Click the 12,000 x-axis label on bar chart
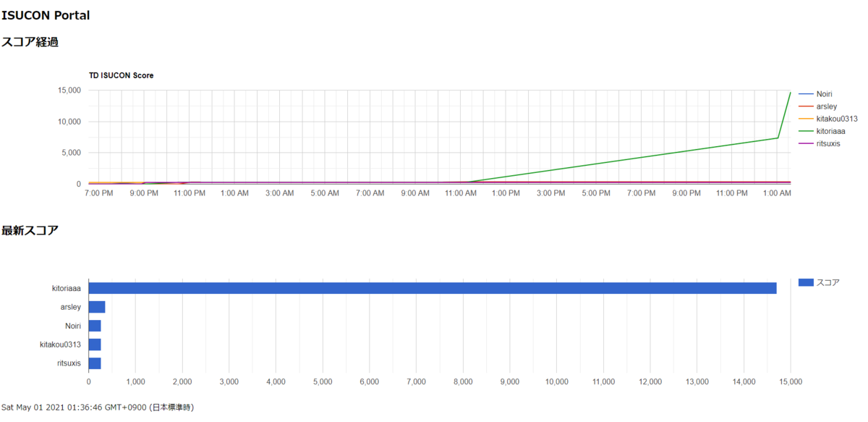 tap(650, 381)
